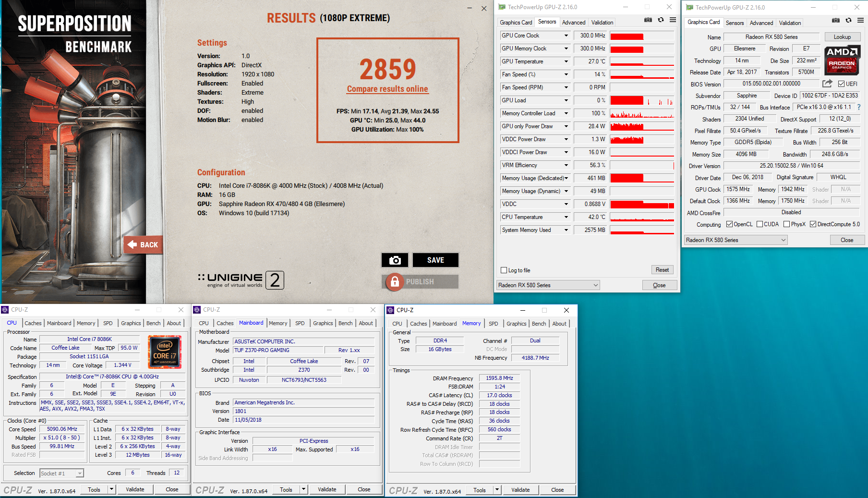Viewport: 868px width, 498px height.
Task: Toggle the OpenCL checkbox in GPU-Z
Action: pyautogui.click(x=730, y=224)
